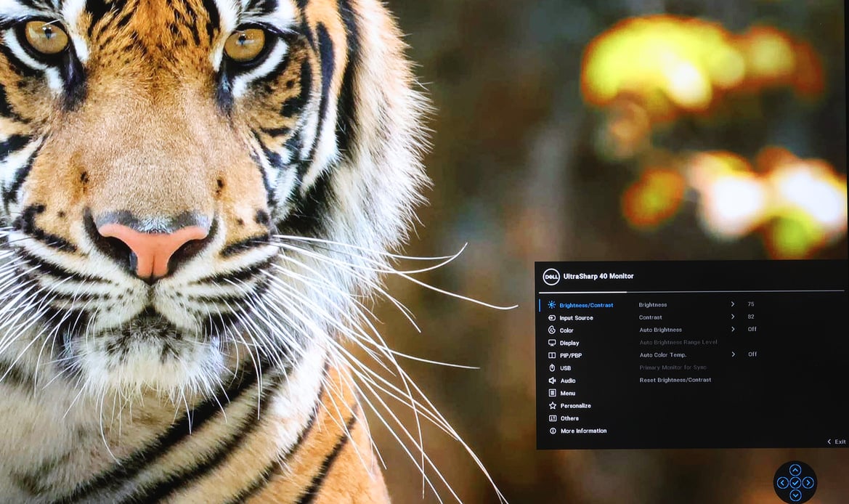Click the Brightness/Contrast sun icon
The height and width of the screenshot is (504, 849).
click(551, 305)
